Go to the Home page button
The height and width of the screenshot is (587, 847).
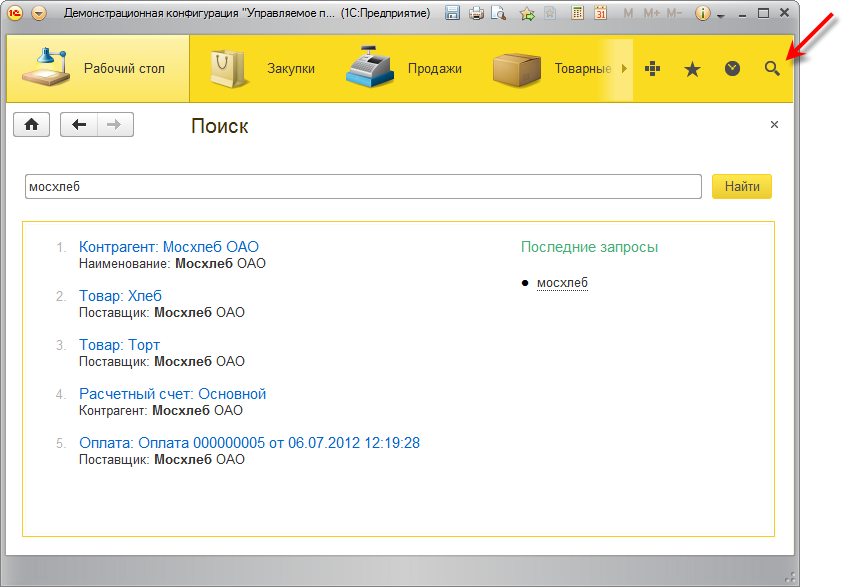(x=31, y=125)
